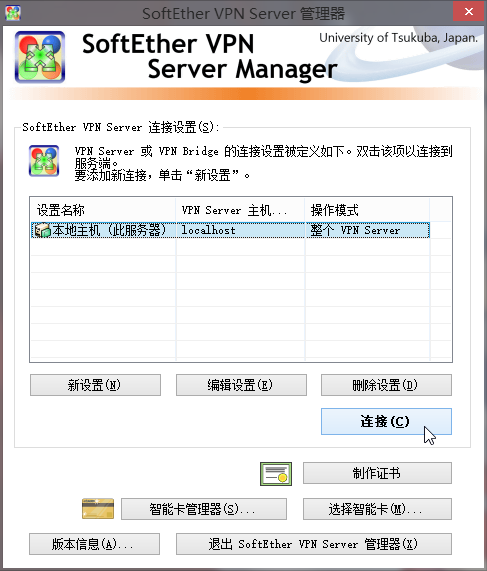Screen dimensions: 487x571
Task: Click the certificate icon next to 制作证书
Action: 276,474
